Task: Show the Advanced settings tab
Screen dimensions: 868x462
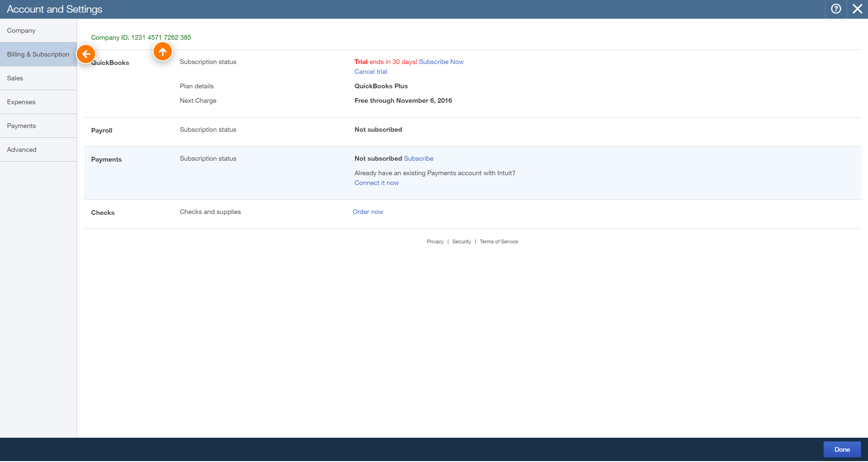Action: [x=38, y=149]
